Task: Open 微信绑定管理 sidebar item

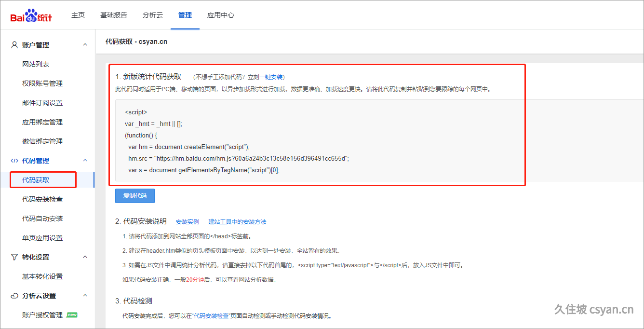Action: point(42,141)
